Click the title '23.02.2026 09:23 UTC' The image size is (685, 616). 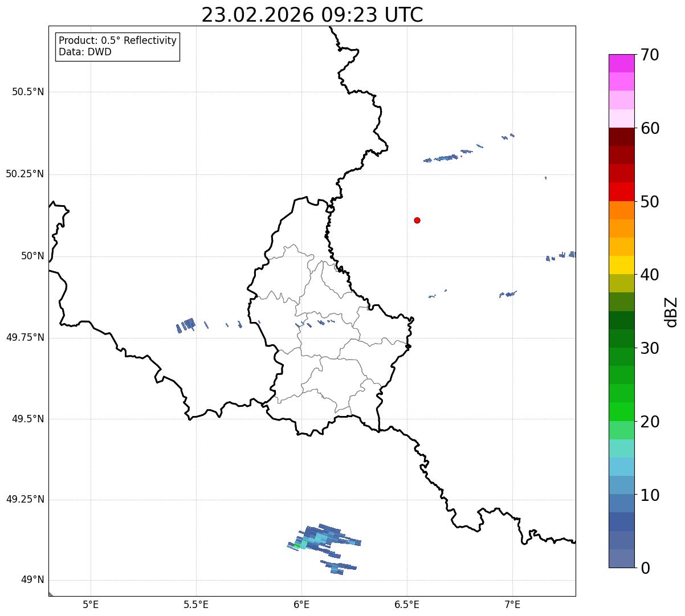click(x=312, y=15)
